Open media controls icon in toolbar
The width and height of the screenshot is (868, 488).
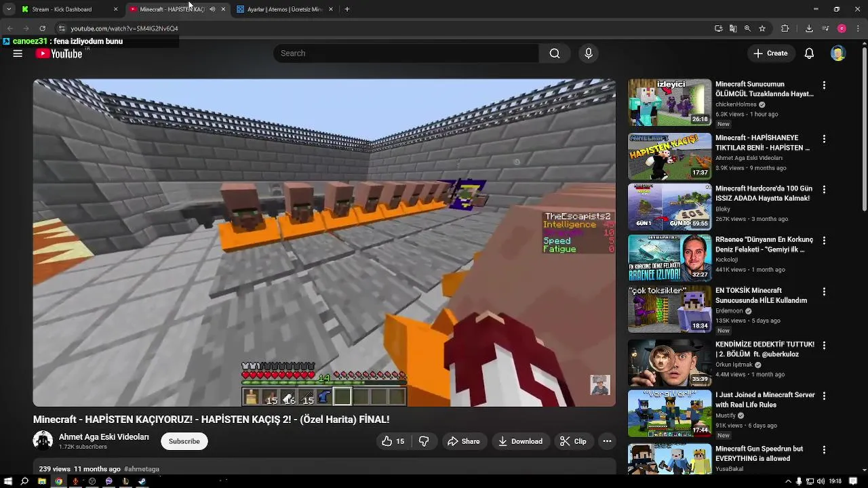[825, 28]
